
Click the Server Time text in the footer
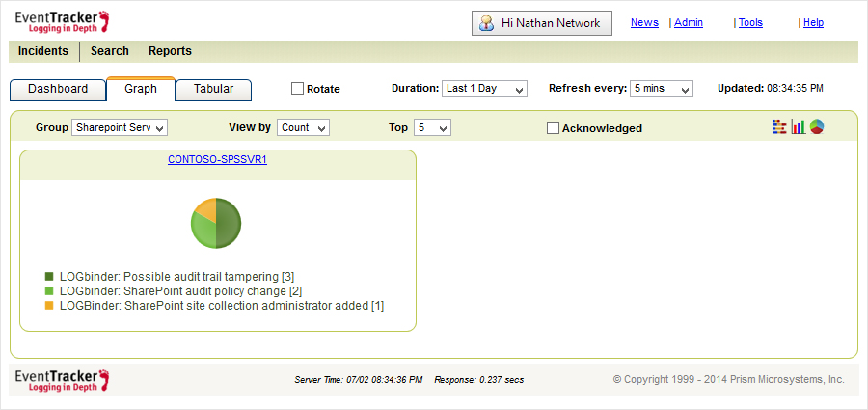[x=359, y=380]
